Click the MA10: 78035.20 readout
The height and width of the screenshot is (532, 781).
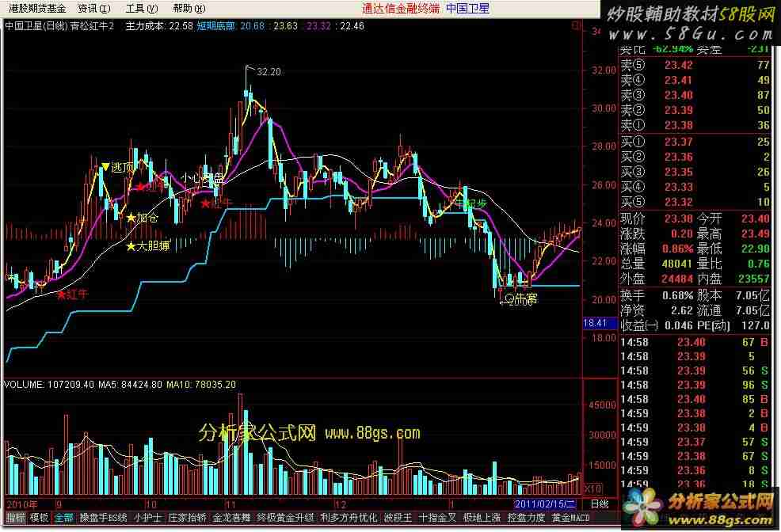pyautogui.click(x=200, y=384)
